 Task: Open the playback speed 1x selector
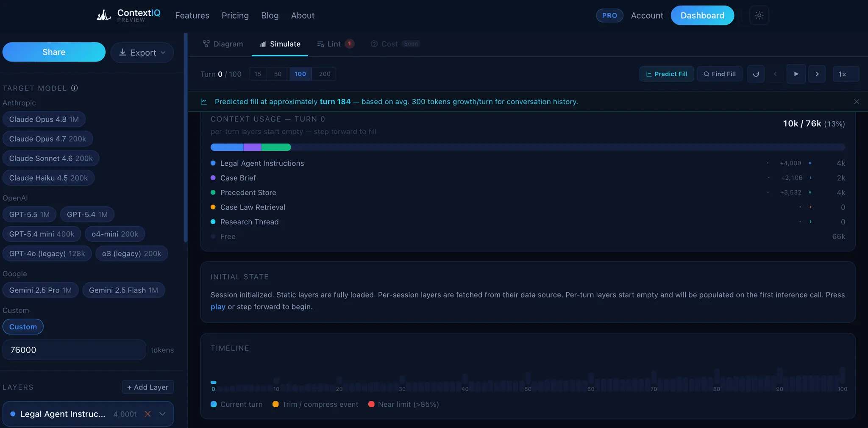(846, 74)
